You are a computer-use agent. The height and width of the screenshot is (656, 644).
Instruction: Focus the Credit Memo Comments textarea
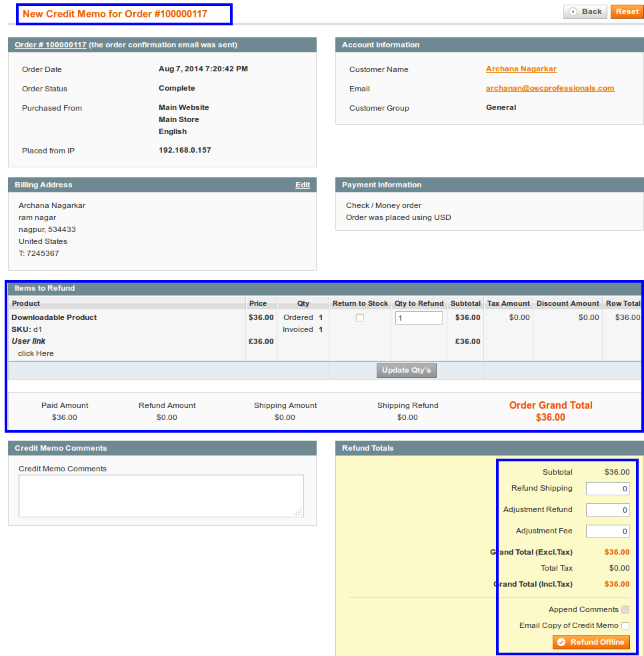pyautogui.click(x=161, y=495)
